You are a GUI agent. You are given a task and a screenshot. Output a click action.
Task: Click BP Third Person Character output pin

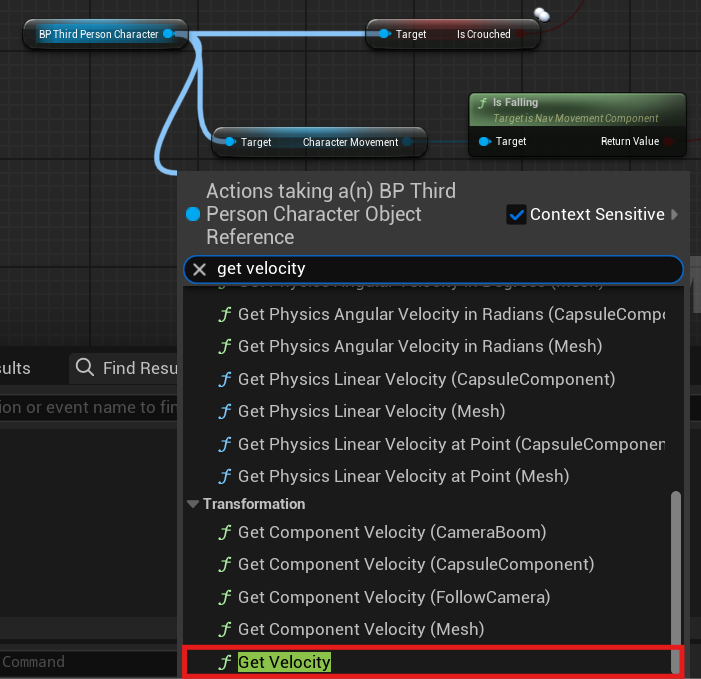click(x=169, y=34)
